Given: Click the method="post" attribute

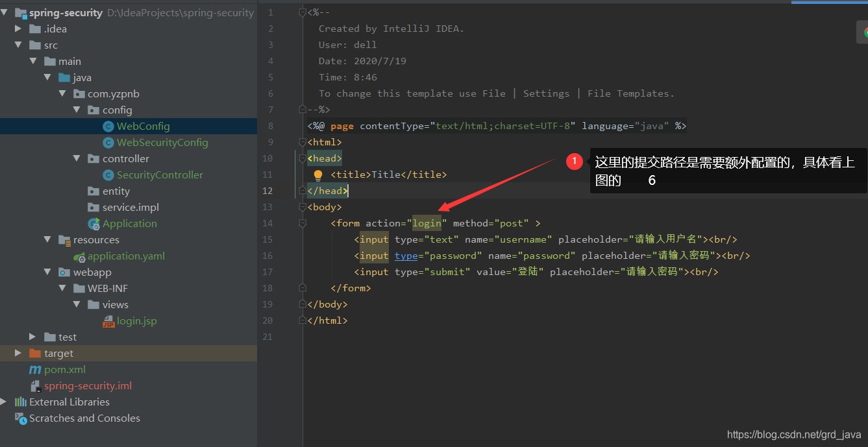Looking at the screenshot, I should pos(491,223).
